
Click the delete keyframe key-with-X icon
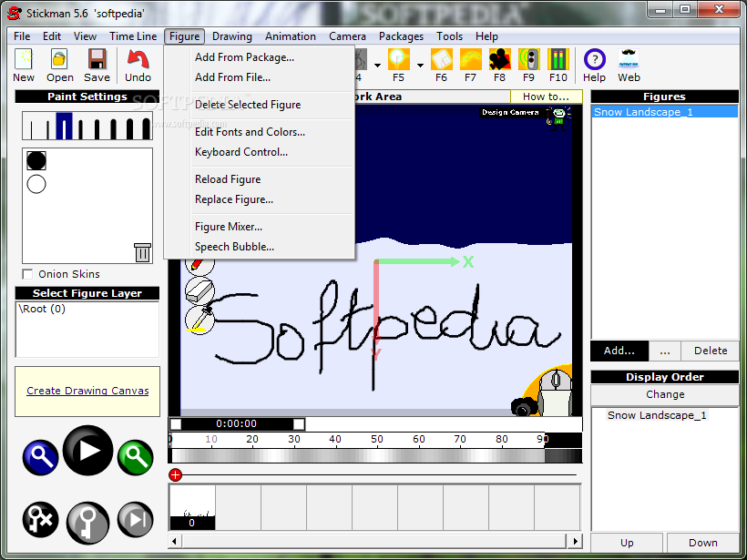pos(40,520)
